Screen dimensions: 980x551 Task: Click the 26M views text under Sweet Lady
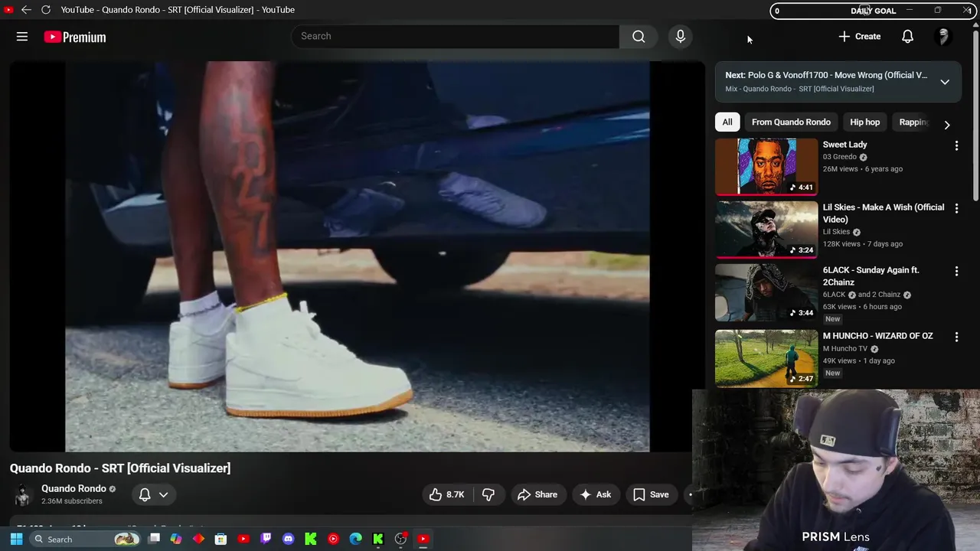tap(840, 169)
